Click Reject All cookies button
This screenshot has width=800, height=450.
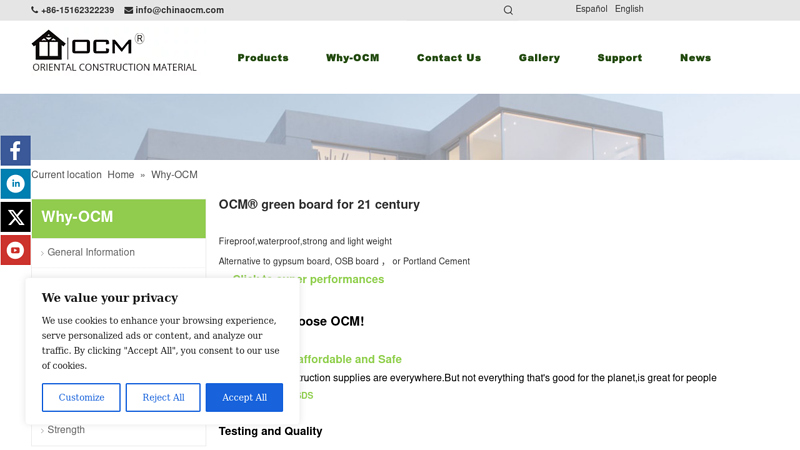pos(163,397)
